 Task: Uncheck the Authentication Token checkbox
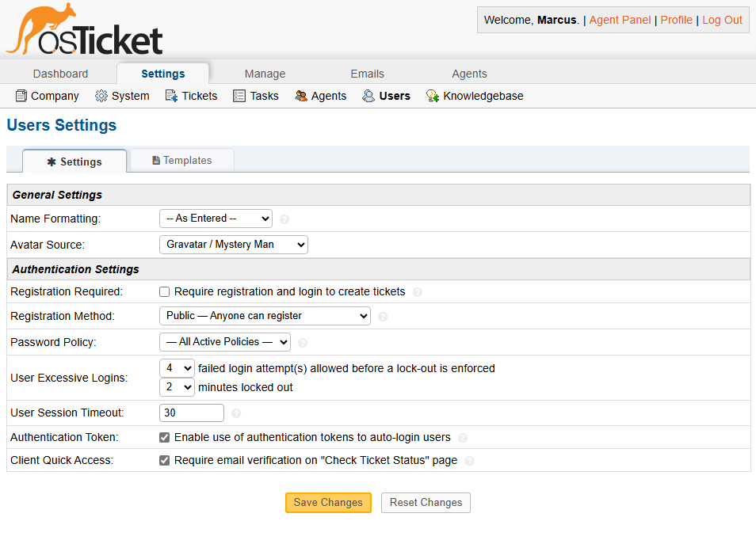coord(165,437)
